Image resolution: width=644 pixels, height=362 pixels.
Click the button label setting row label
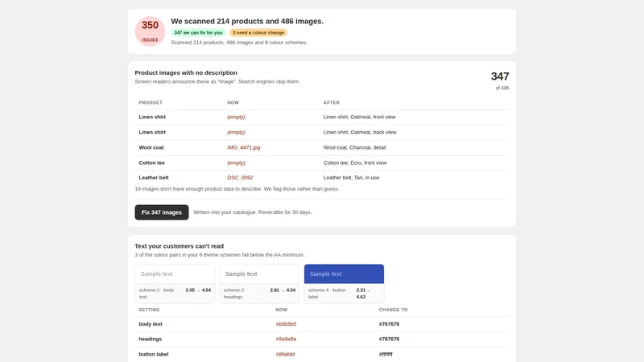pyautogui.click(x=154, y=354)
